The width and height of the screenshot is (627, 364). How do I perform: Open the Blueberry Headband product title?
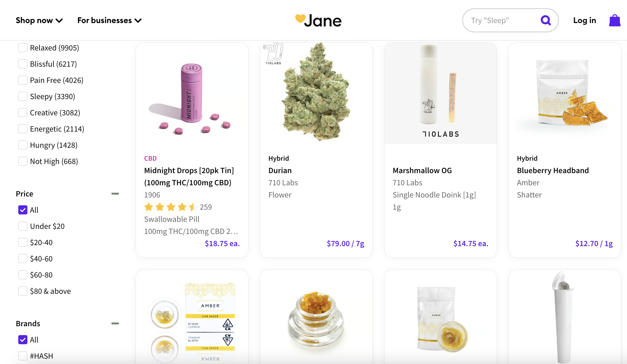[553, 170]
